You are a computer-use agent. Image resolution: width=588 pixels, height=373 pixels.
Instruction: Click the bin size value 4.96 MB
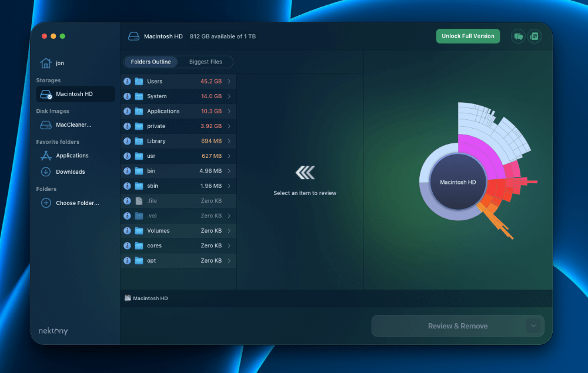click(x=211, y=171)
